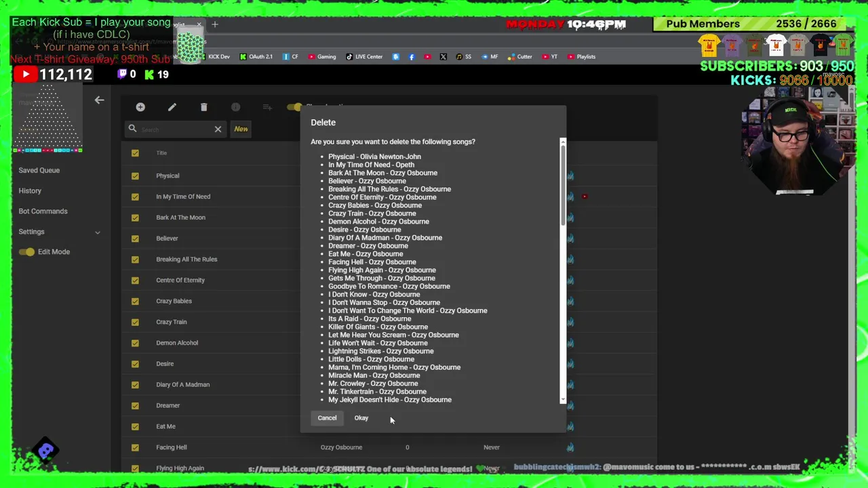The image size is (868, 488).
Task: Open the Facebook bookmark icon
Action: point(412,57)
